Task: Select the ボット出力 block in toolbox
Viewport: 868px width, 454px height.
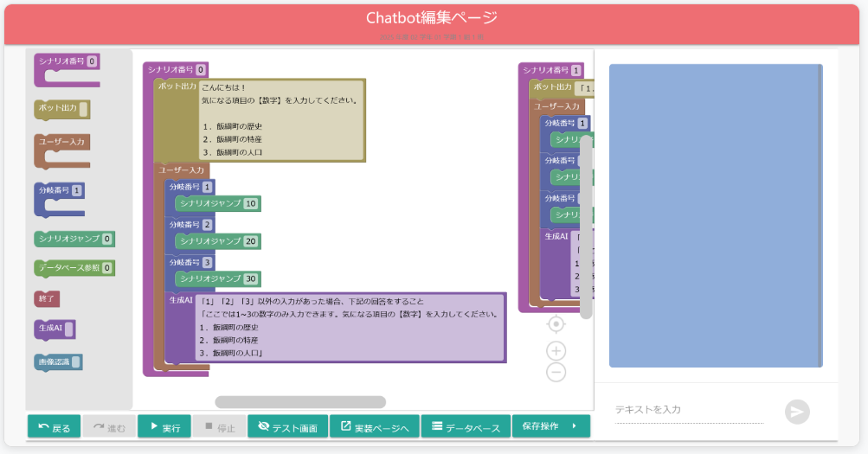Action: [61, 109]
